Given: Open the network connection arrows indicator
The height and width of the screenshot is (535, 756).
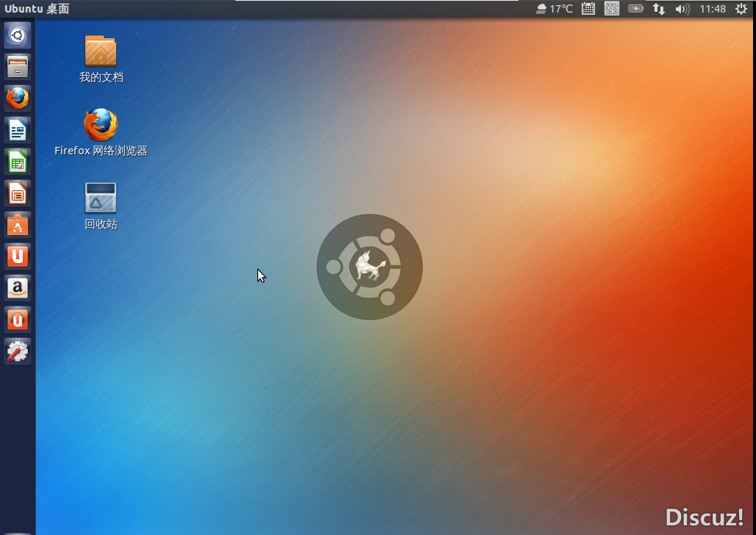Looking at the screenshot, I should tap(659, 9).
